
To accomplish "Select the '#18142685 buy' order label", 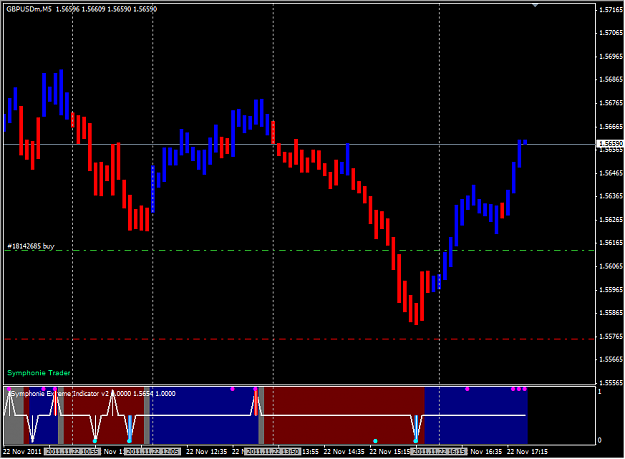I will 31,246.
